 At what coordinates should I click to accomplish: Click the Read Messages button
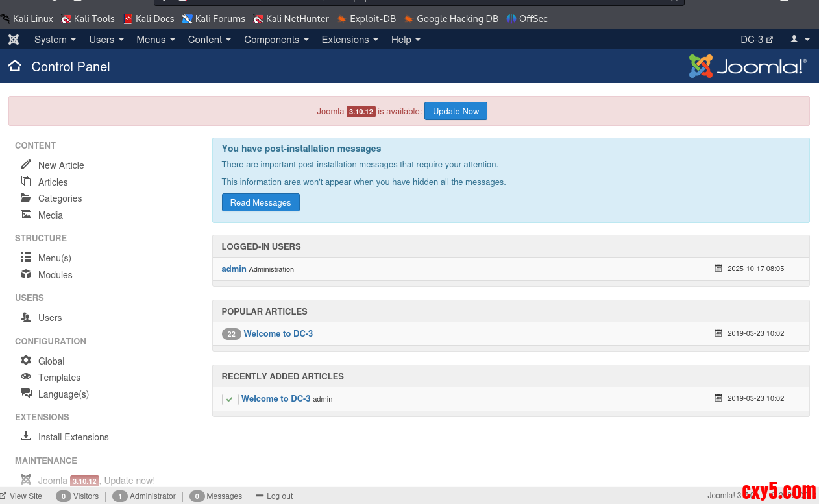coord(260,202)
